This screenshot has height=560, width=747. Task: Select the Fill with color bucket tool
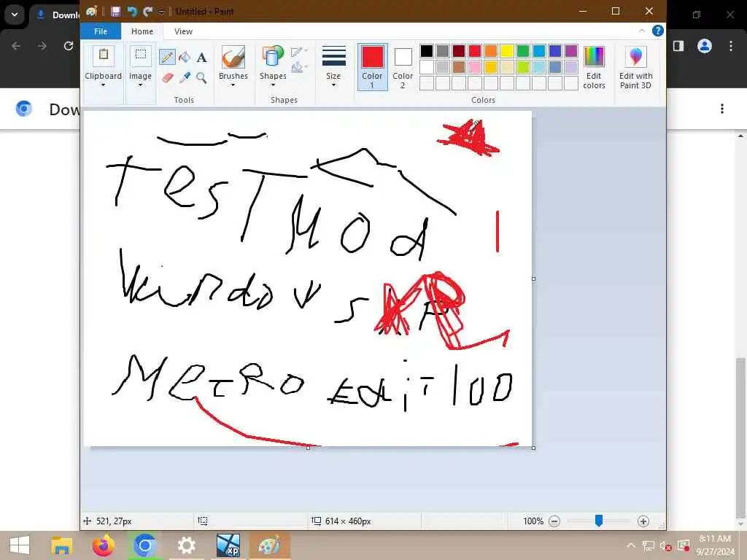click(x=185, y=58)
